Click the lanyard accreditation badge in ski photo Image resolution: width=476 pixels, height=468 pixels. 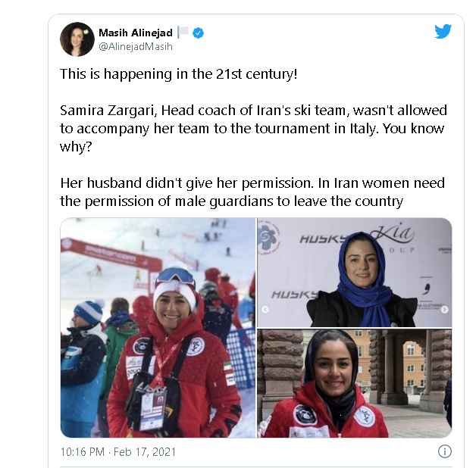click(x=152, y=410)
